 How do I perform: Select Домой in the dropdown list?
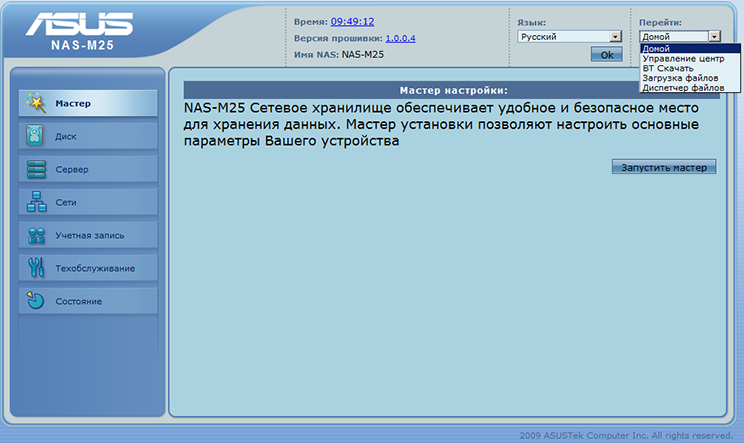click(x=690, y=48)
